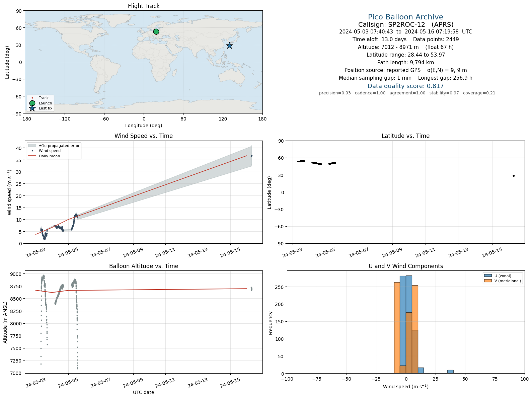The height and width of the screenshot is (398, 532).
Task: Pick the blue U (zonal) legend swatch
Action: 488,276
